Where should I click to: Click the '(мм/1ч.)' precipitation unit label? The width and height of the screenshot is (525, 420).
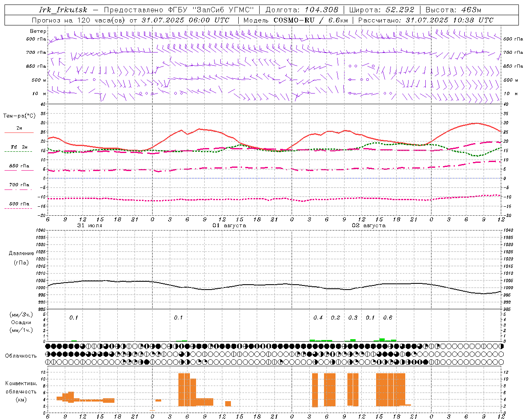(21, 330)
